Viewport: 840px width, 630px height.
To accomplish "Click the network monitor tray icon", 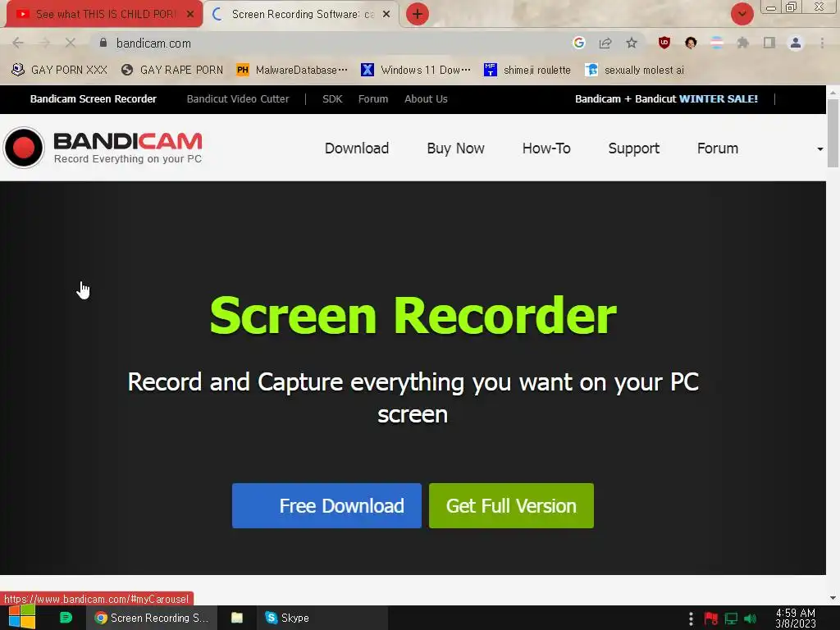I will click(x=731, y=619).
